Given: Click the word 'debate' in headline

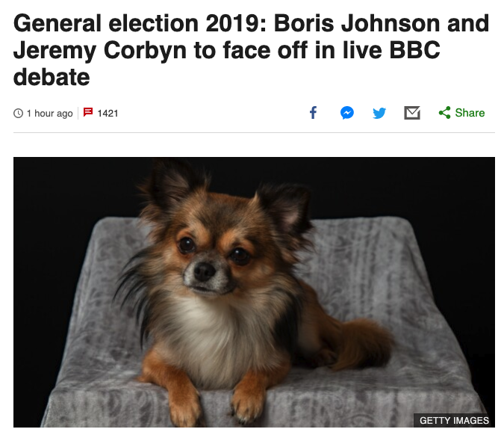Looking at the screenshot, I should click(x=52, y=77).
